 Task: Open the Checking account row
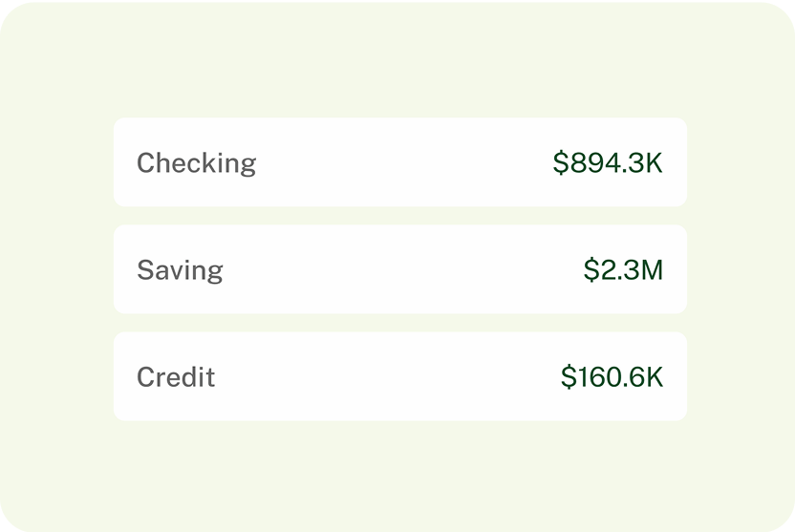click(399, 162)
